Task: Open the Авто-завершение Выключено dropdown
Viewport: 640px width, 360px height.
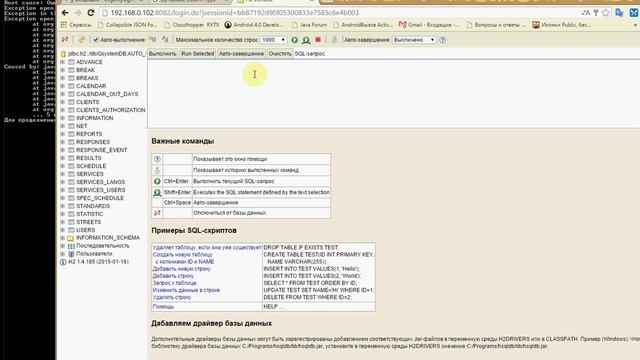Action: pyautogui.click(x=414, y=40)
